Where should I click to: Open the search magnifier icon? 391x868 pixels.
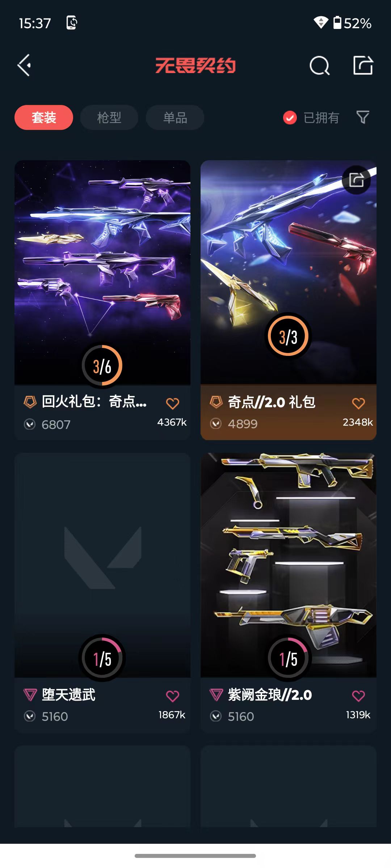click(320, 65)
